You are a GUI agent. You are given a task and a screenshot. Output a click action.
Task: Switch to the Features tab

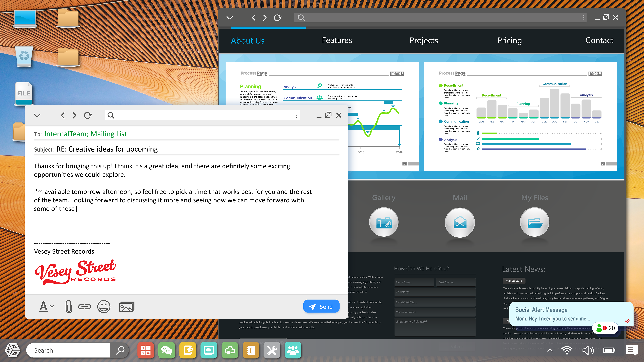[x=337, y=40]
